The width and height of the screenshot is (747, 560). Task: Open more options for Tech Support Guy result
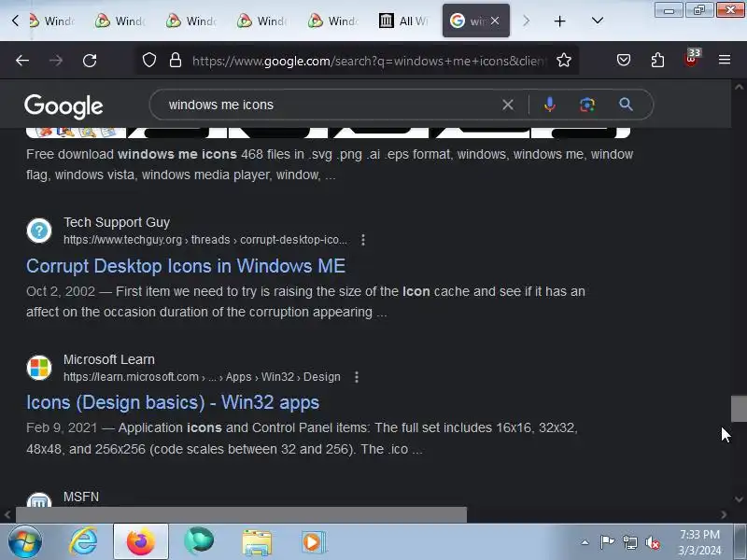point(363,240)
